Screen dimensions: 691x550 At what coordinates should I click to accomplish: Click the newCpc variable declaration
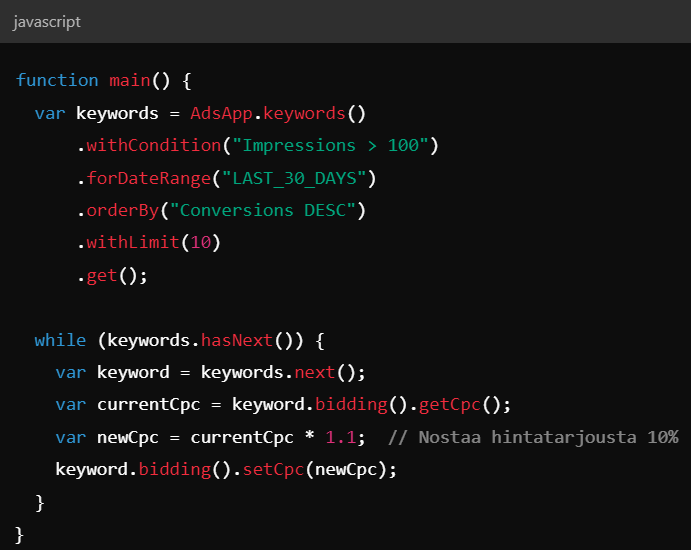128,438
